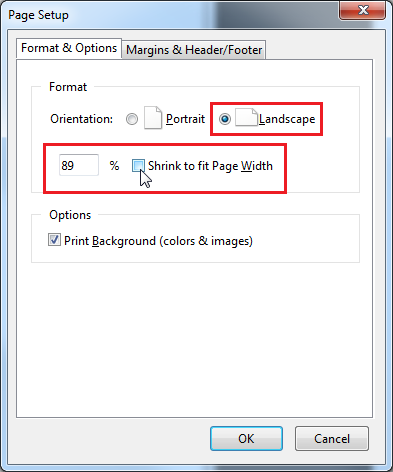This screenshot has height=472, width=393.
Task: Click the Page Setup title text
Action: pos(38,15)
